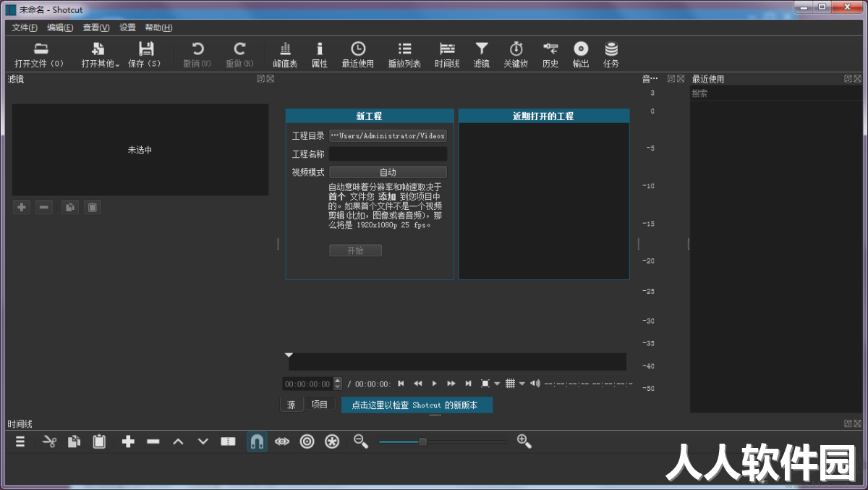The height and width of the screenshot is (490, 868).
Task: Click the timeline append plus icon
Action: coord(128,442)
